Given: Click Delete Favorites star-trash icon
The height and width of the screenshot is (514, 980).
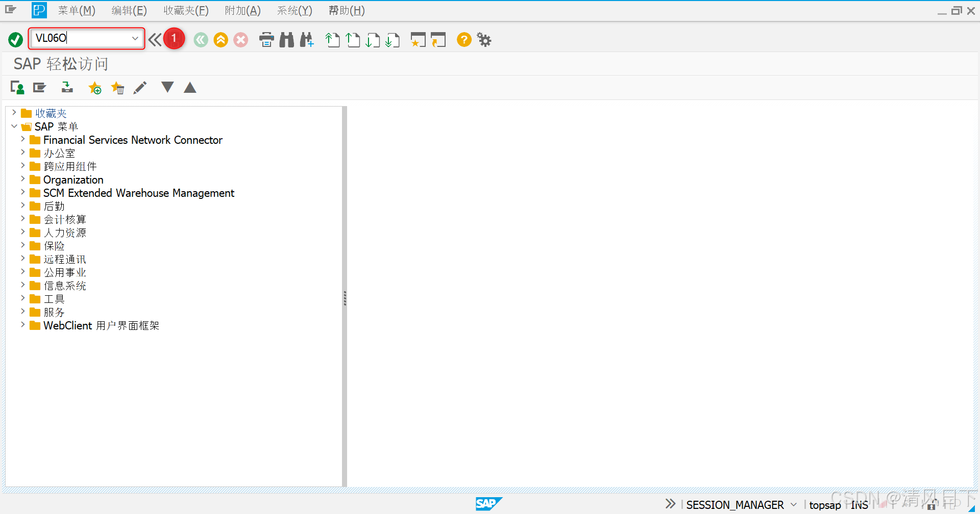Looking at the screenshot, I should [117, 88].
